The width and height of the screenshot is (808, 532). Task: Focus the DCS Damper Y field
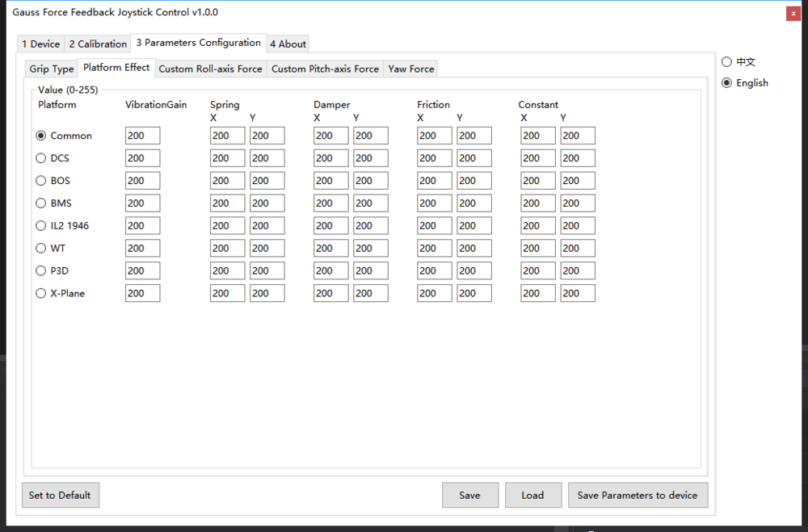371,158
